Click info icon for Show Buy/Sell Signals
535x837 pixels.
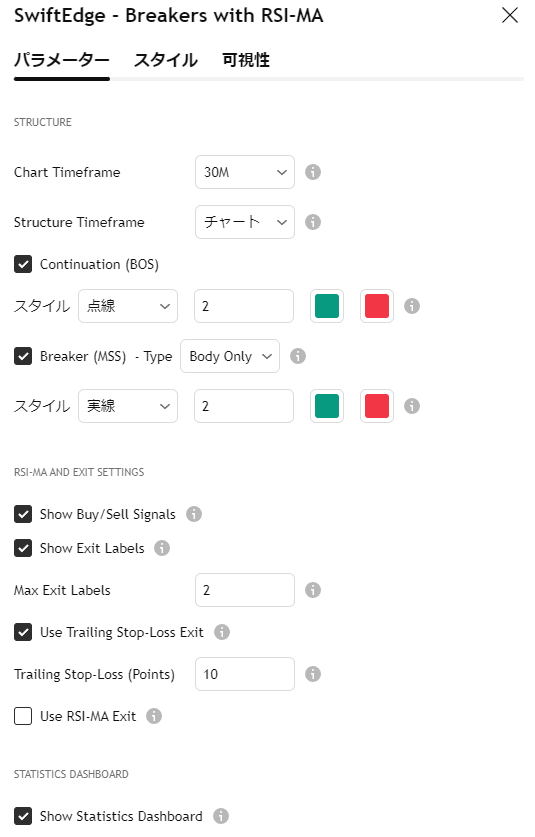194,514
